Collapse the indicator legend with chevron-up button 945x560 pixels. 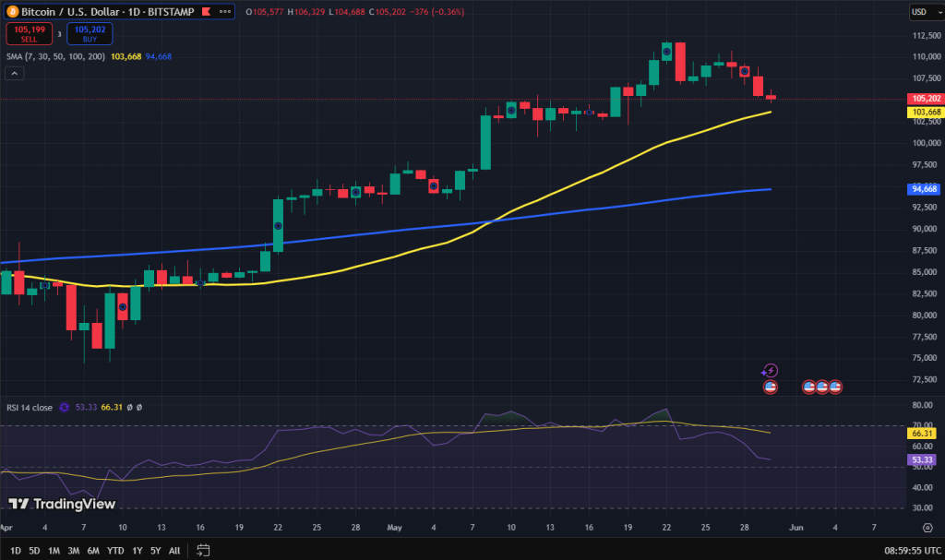pos(15,74)
